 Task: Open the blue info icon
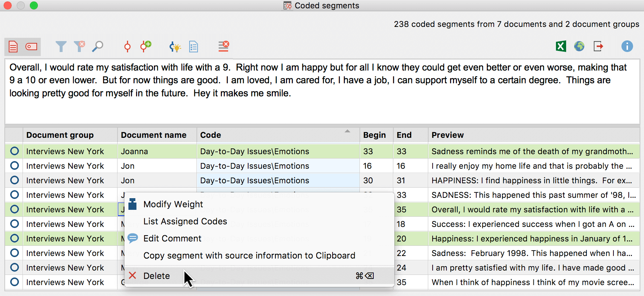627,47
